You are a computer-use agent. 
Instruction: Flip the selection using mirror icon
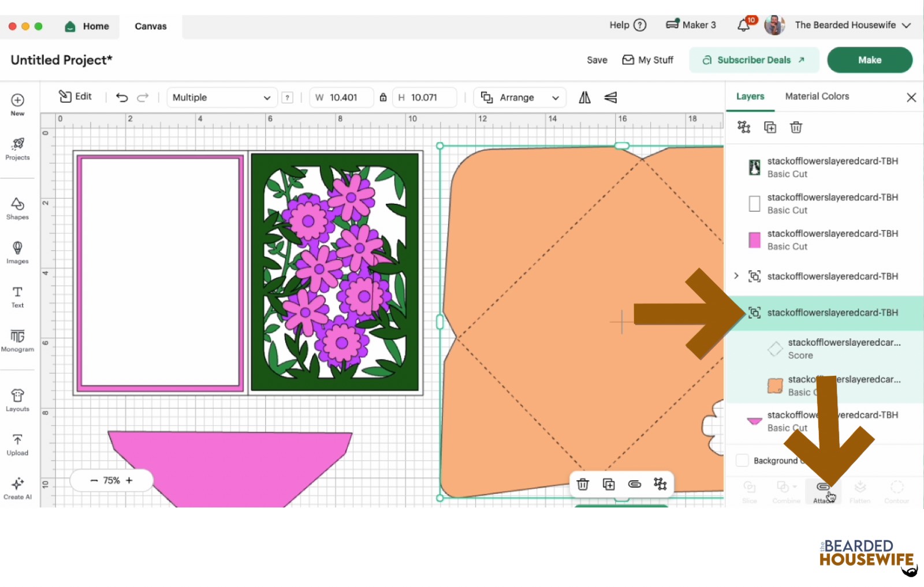[584, 98]
